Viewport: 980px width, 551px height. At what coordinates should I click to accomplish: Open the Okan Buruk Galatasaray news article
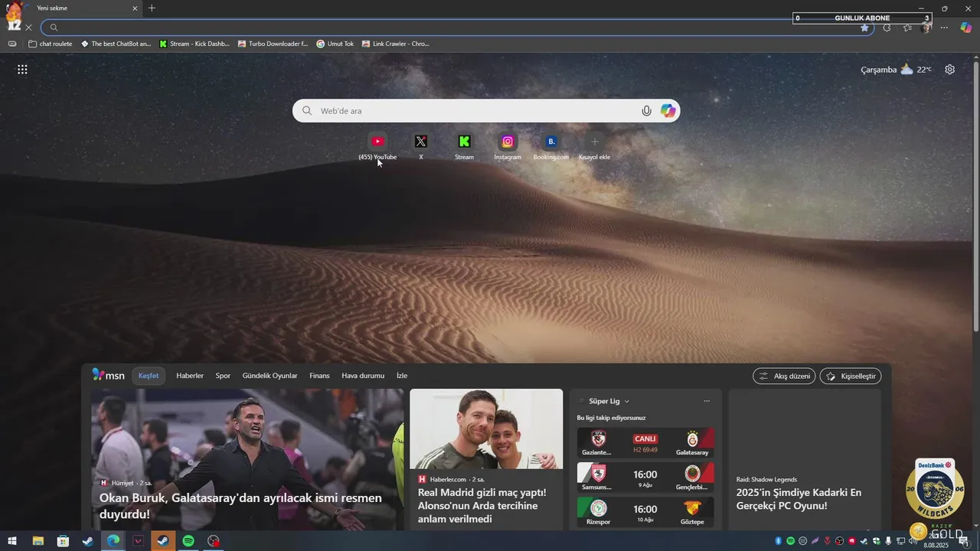[247, 459]
